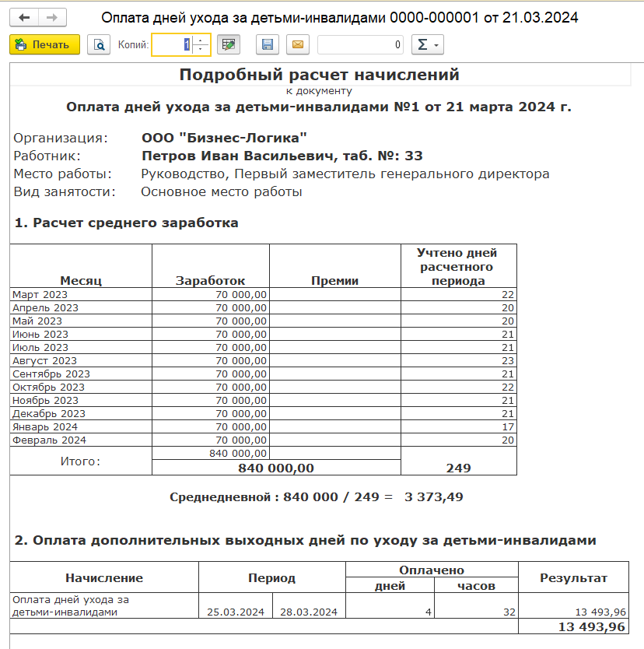Viewport: 644px width, 649px height.
Task: Click the Учтено дней расчетного периода header
Action: 459,267
